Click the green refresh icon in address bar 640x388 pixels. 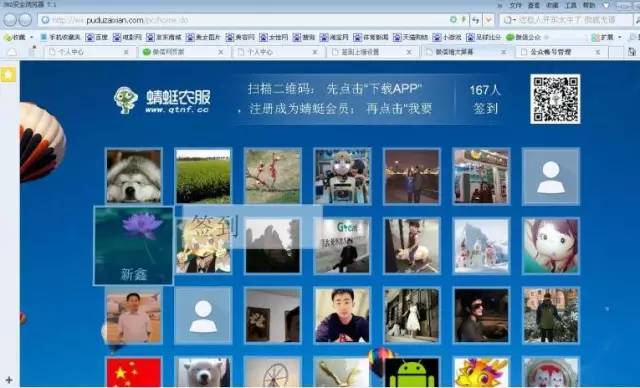[x=453, y=20]
